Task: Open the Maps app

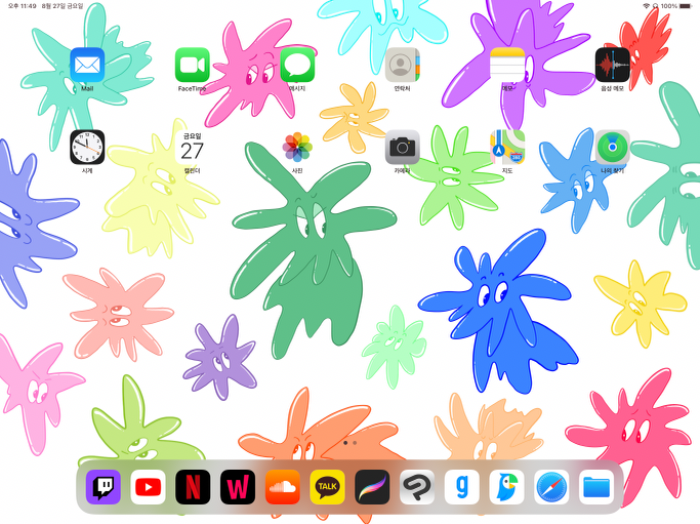Action: [x=507, y=147]
